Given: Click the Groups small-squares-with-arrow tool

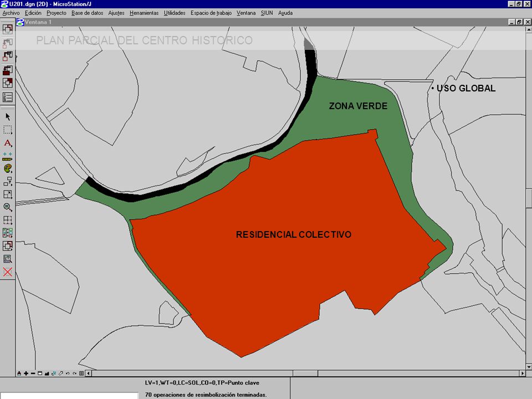Looking at the screenshot, I should coord(7,182).
